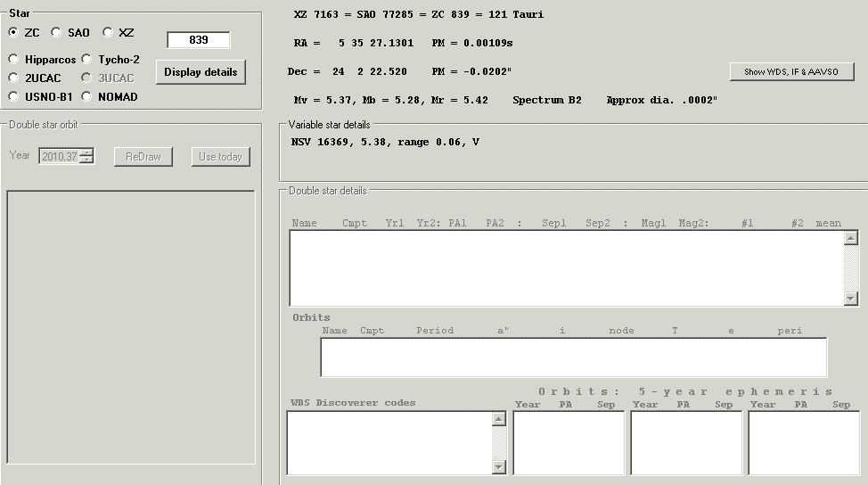Click the text 'Approx dia. .0002"'
The height and width of the screenshot is (485, 868).
(661, 100)
